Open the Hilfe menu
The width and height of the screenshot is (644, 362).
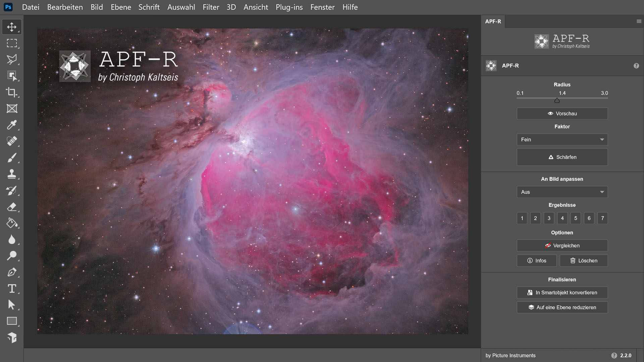(x=350, y=7)
